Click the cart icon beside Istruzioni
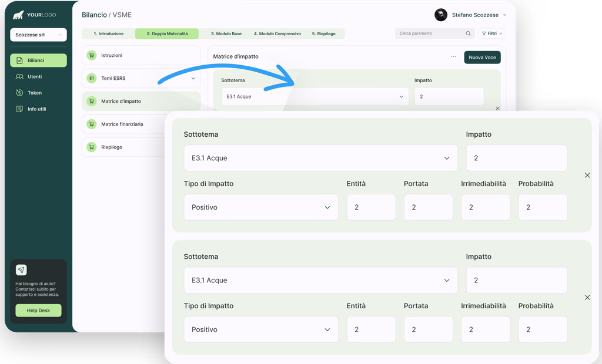 91,55
